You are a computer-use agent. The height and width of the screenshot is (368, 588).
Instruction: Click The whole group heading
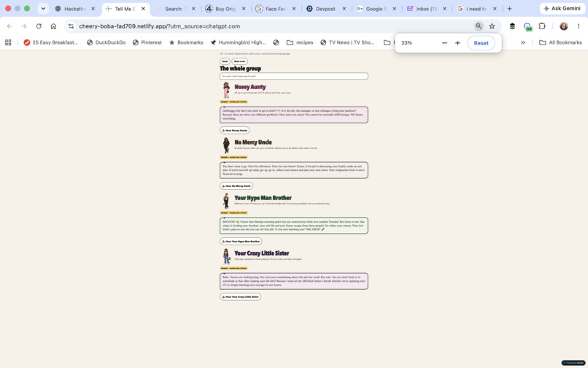[x=240, y=69]
